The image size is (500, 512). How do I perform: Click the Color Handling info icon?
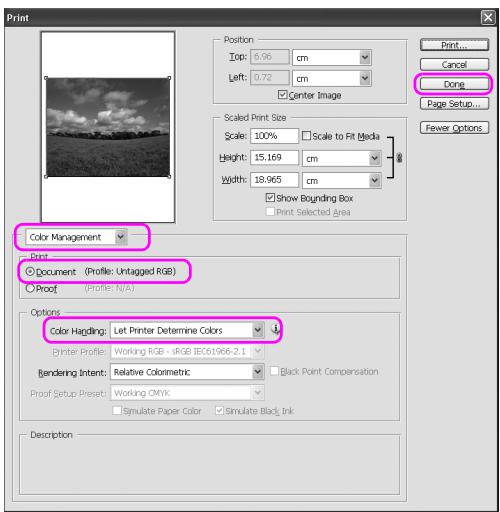[275, 329]
